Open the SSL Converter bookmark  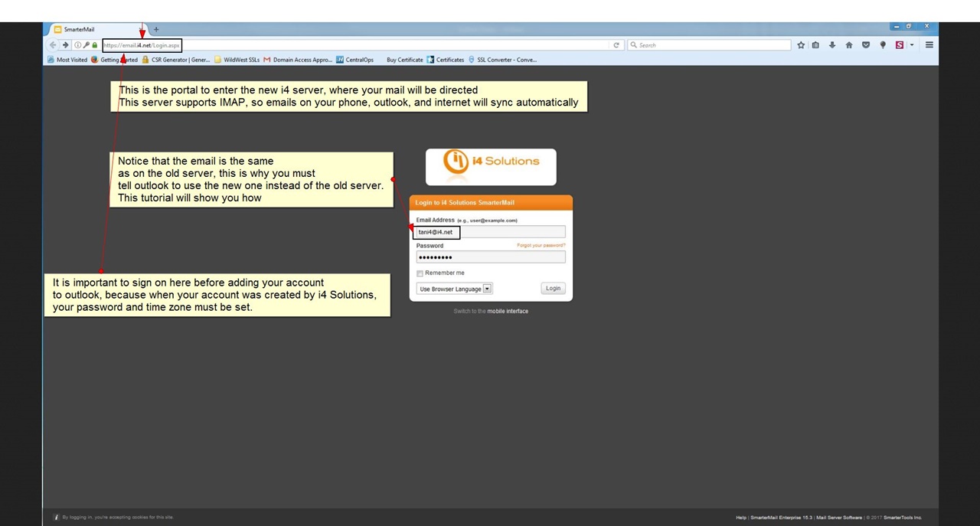(502, 60)
